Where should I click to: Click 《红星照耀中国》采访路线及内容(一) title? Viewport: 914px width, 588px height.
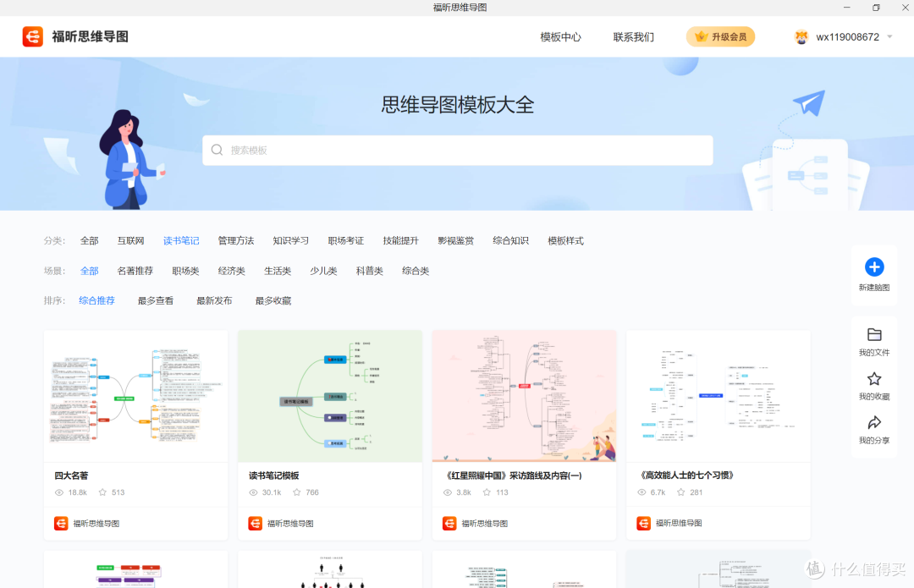tap(512, 475)
